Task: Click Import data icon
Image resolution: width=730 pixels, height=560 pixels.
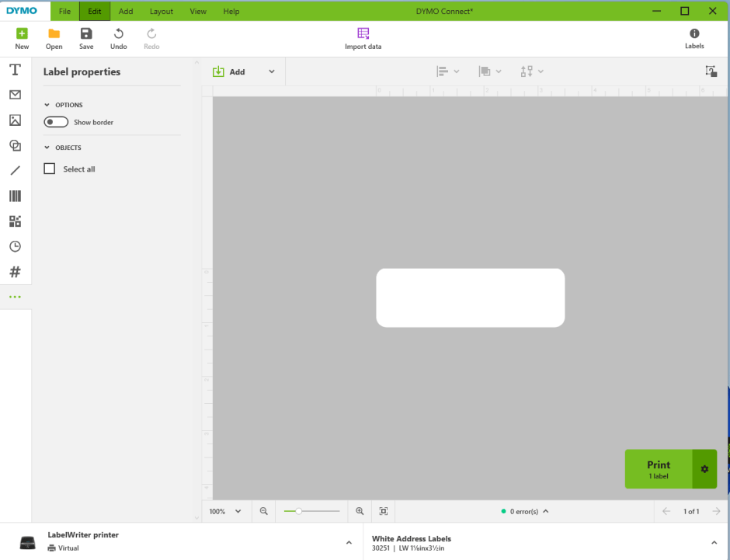Action: click(x=363, y=33)
